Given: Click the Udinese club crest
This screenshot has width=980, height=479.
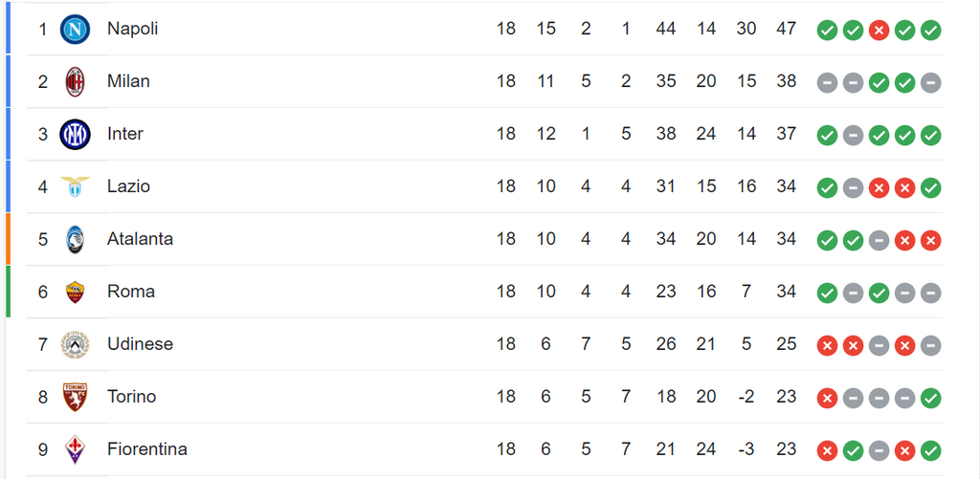Looking at the screenshot, I should point(75,344).
